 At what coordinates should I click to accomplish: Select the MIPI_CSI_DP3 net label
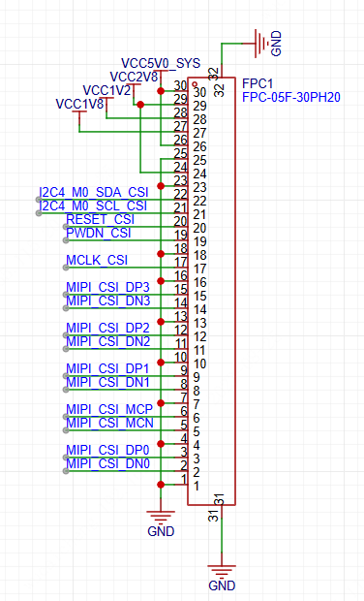tap(107, 287)
